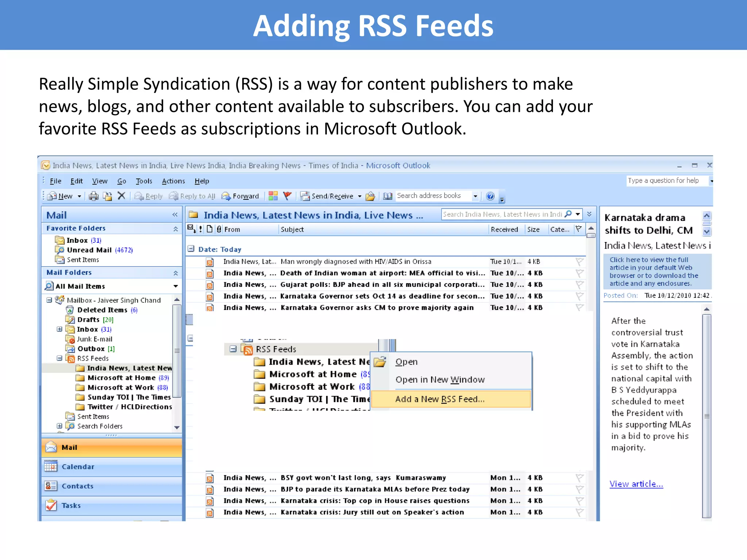The width and height of the screenshot is (747, 560).
Task: Click the View article link
Action: [x=636, y=484]
